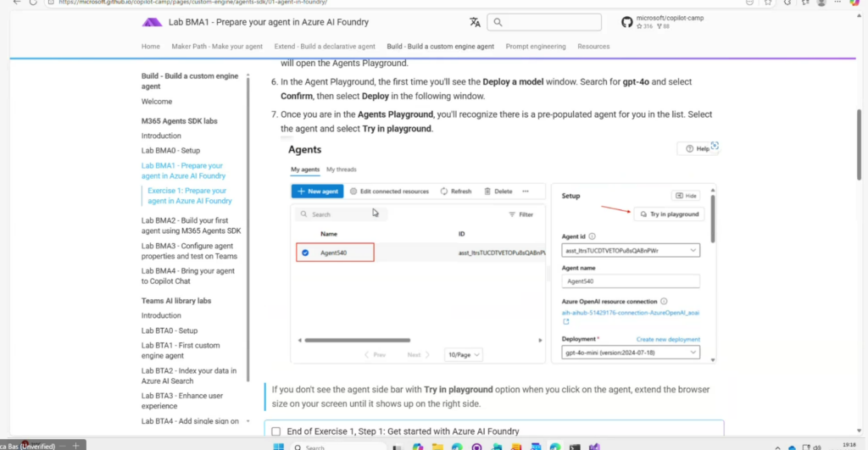Click the asst_ltrsTUCDTVETOPu8sQABnPW ID cell
This screenshot has width=868, height=450.
point(502,253)
